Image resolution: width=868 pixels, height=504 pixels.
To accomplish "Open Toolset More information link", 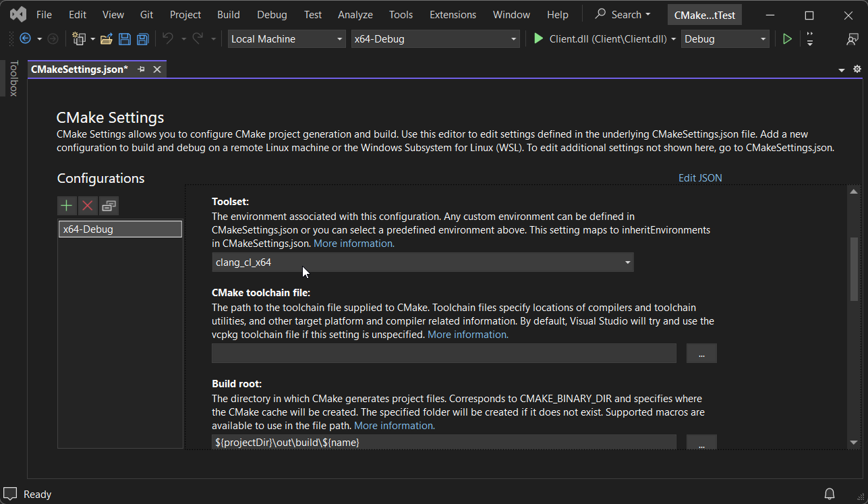I will coord(354,244).
